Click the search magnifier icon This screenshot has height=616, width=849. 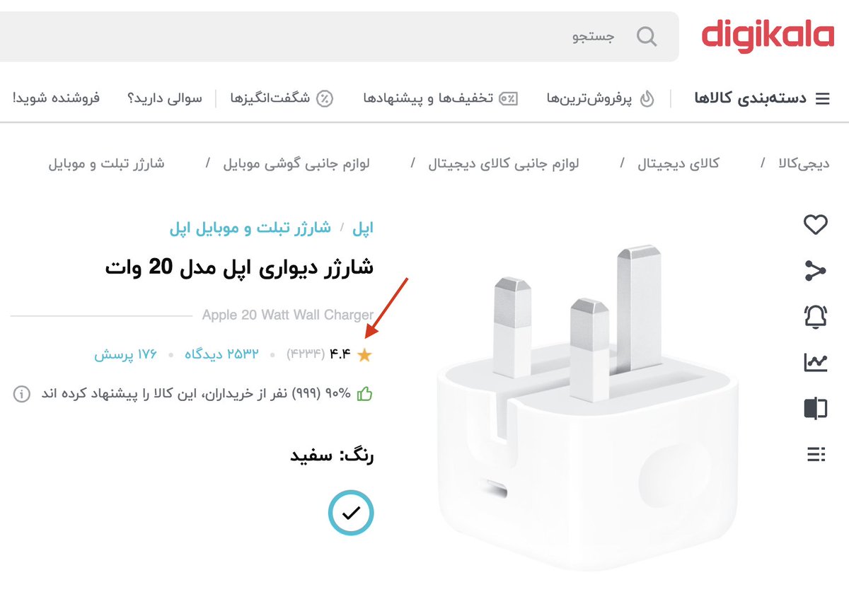pos(647,36)
